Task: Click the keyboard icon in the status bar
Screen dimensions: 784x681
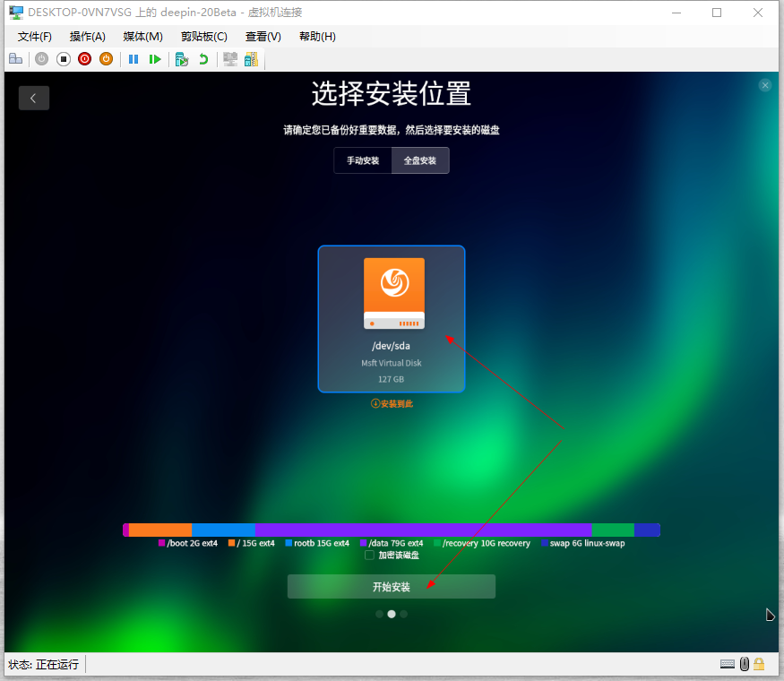Action: point(728,664)
